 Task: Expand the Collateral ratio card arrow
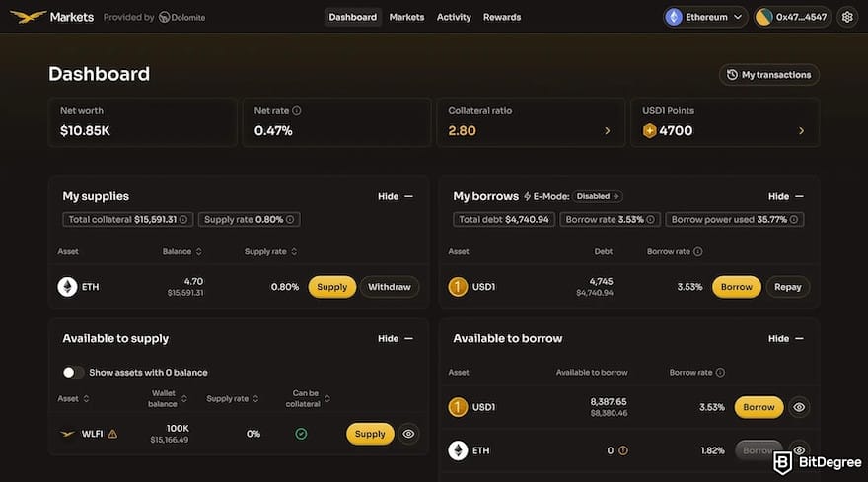click(x=608, y=130)
